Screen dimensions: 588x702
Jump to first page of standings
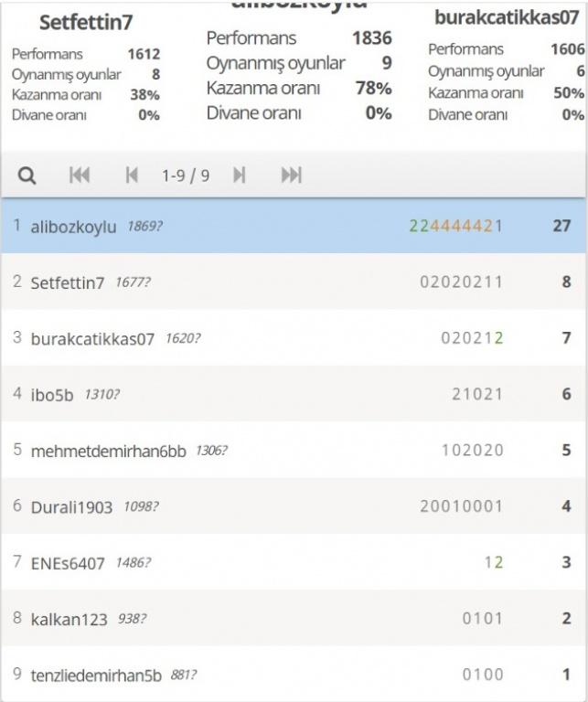[x=80, y=175]
